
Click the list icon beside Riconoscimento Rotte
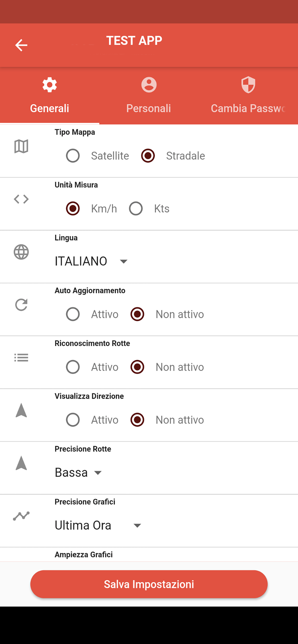coord(21,357)
